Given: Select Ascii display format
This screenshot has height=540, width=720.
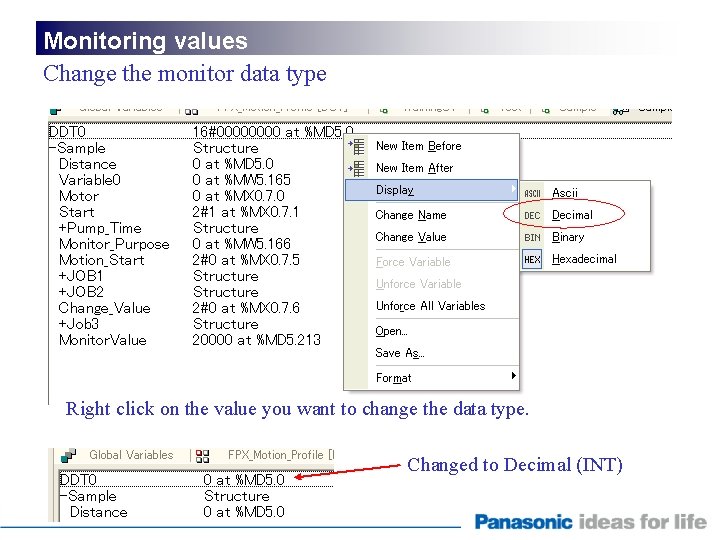Looking at the screenshot, I should 585,193.
